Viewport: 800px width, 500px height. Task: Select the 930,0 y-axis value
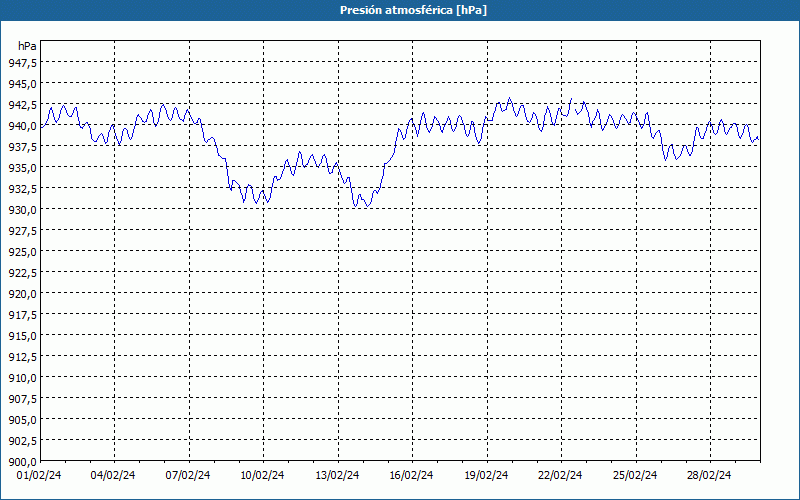[x=21, y=210]
